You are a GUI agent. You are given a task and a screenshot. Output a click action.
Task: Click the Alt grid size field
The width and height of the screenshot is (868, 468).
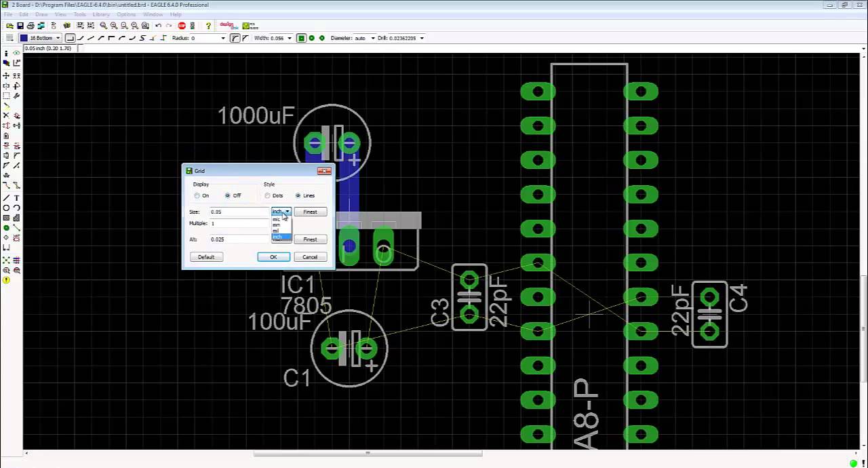coord(239,239)
